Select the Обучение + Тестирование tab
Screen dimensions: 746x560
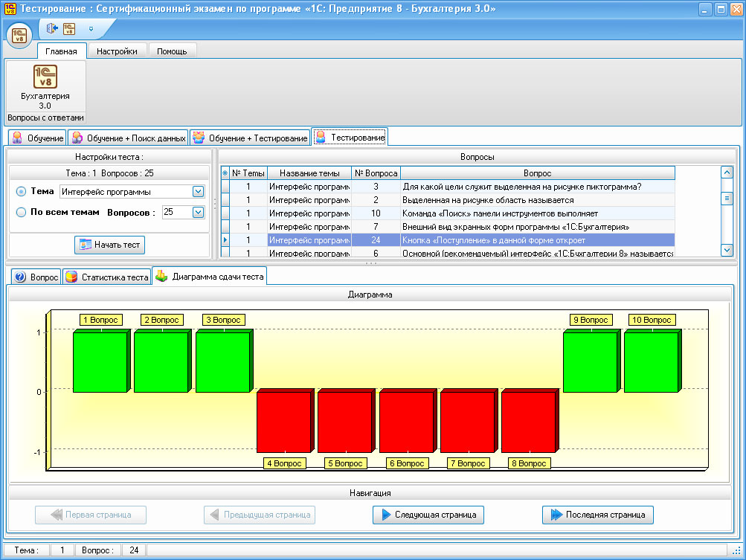(x=250, y=138)
